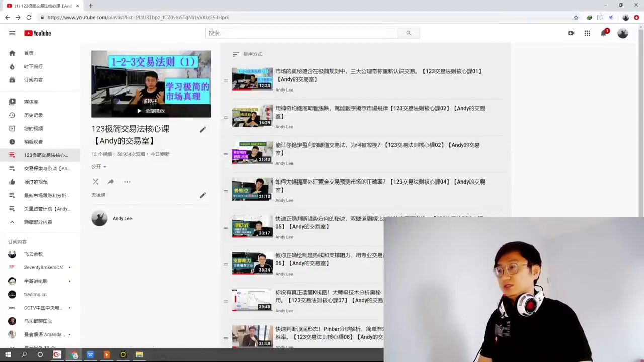Reload the page in Chrome

[29, 17]
